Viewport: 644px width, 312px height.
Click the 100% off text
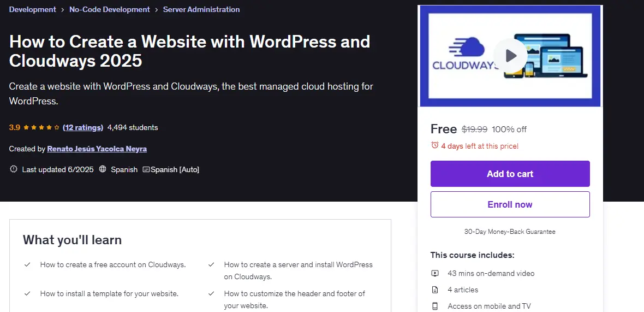click(509, 129)
